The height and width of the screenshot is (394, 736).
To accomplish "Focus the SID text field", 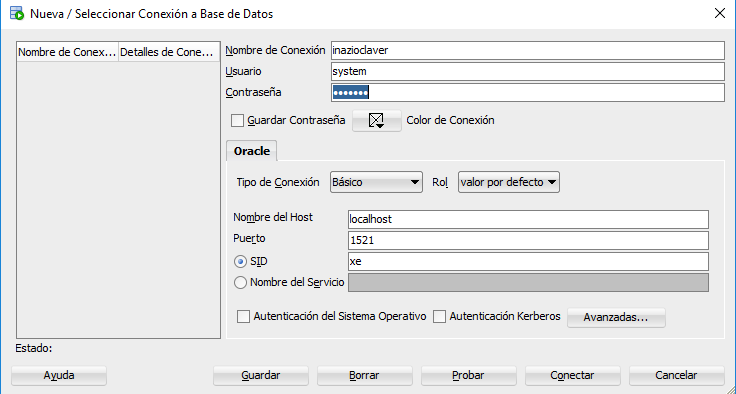I will [528, 262].
